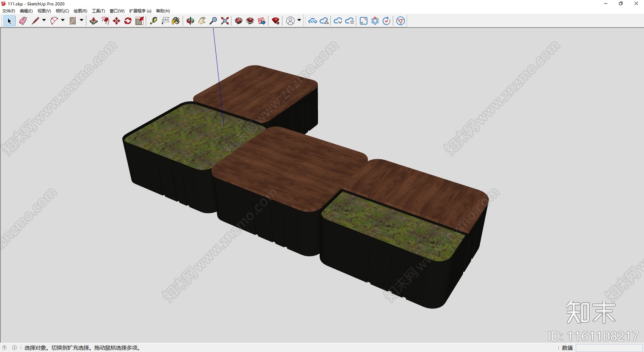This screenshot has width=644, height=352.
Task: Select the Tape Measure tool
Action: click(154, 21)
